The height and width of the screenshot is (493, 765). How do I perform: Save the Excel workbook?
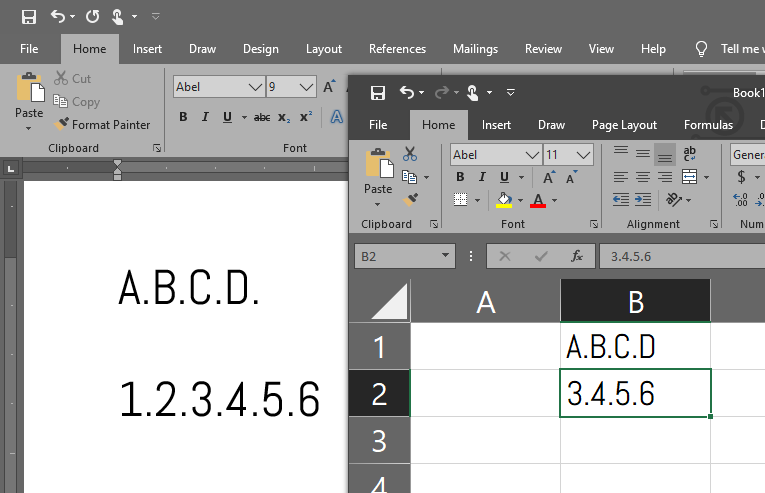pos(378,93)
